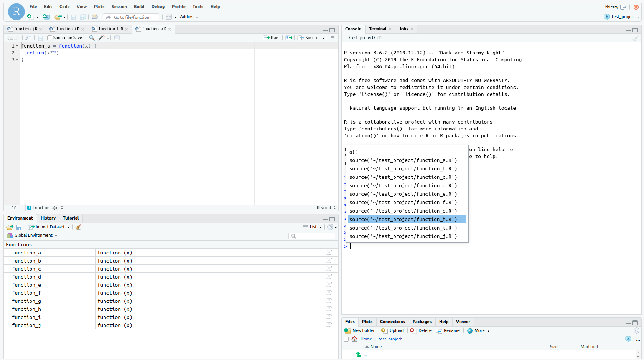644x360 pixels.
Task: Pop the script out using the show-in-new-window icon
Action: [28, 38]
